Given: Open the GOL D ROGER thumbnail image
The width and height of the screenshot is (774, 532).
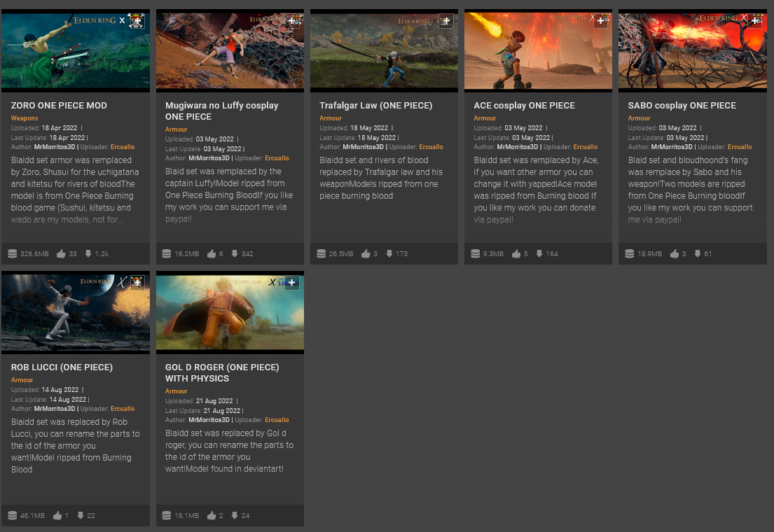Looking at the screenshot, I should point(230,312).
